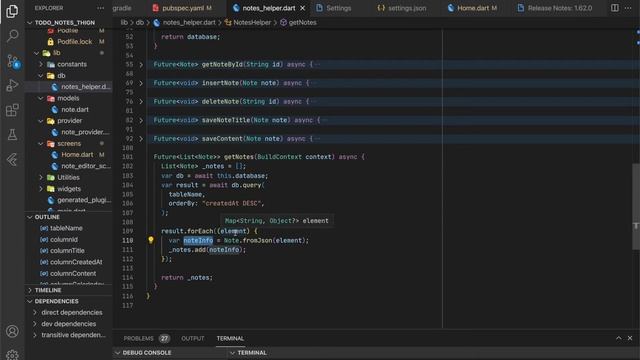Screen dimensions: 640x360
Task: Open the Accounts menu icon
Action: [x=12, y=331]
